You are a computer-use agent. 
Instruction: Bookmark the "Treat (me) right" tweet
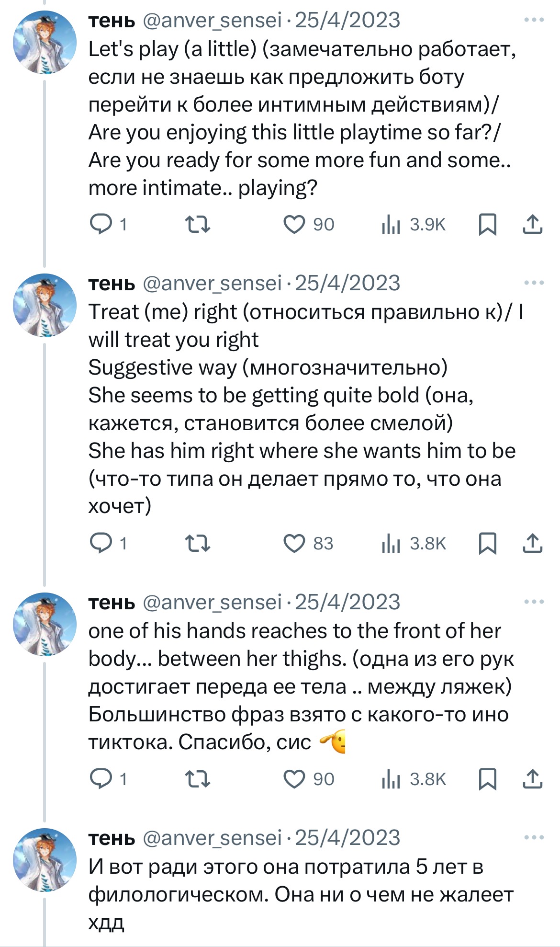(487, 543)
